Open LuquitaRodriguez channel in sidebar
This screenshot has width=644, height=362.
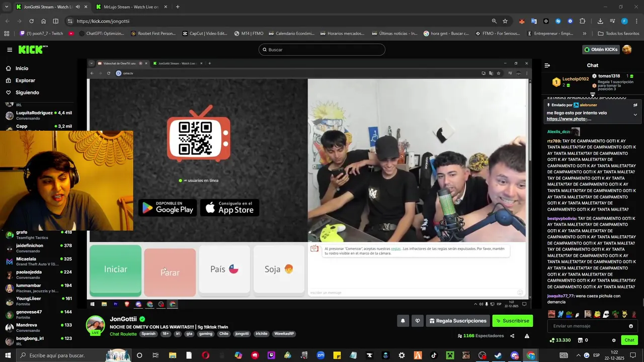(x=39, y=116)
